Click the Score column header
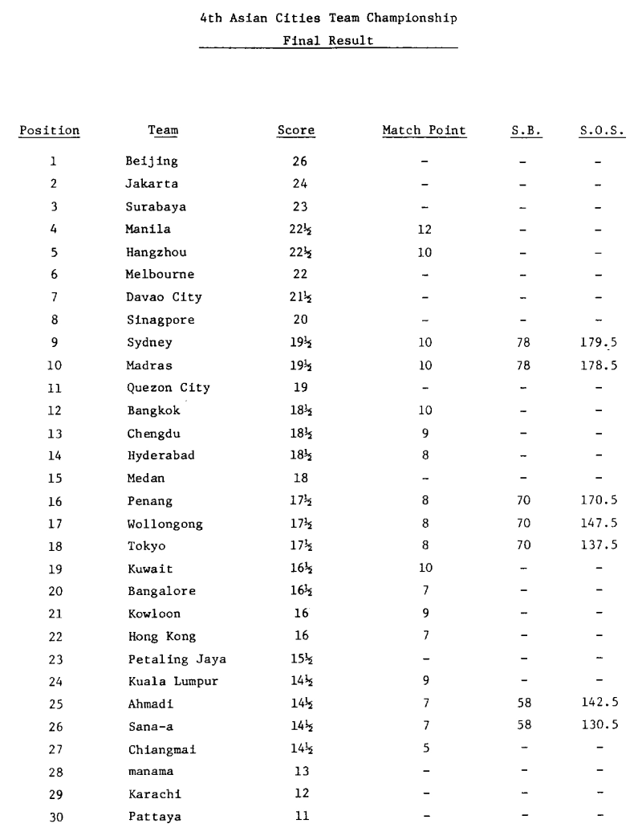This screenshot has height=840, width=642. point(296,131)
